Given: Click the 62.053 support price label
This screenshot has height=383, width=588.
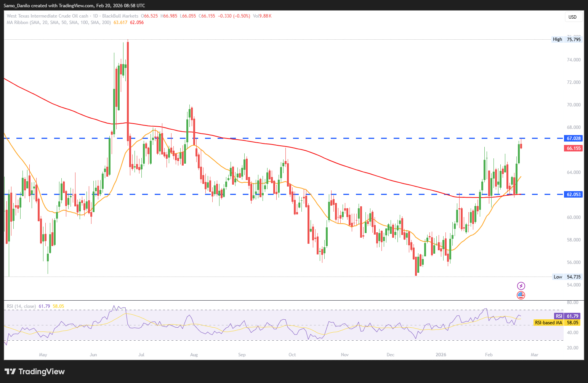Looking at the screenshot, I should 573,195.
